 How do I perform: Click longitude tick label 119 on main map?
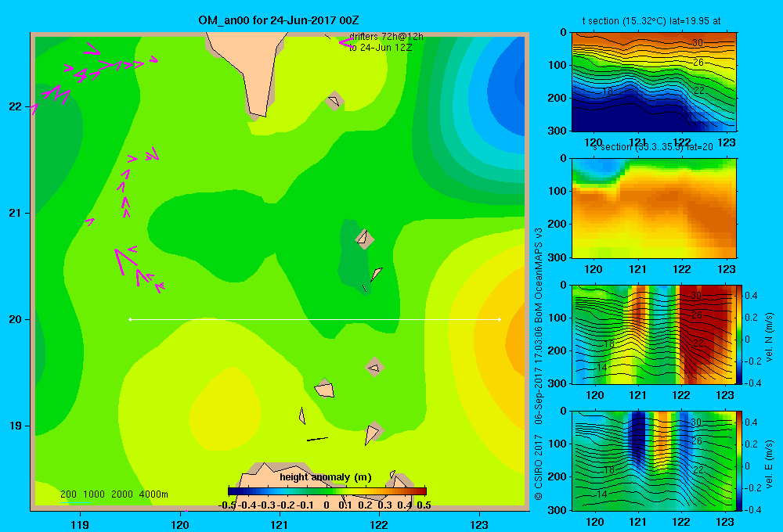tap(80, 524)
